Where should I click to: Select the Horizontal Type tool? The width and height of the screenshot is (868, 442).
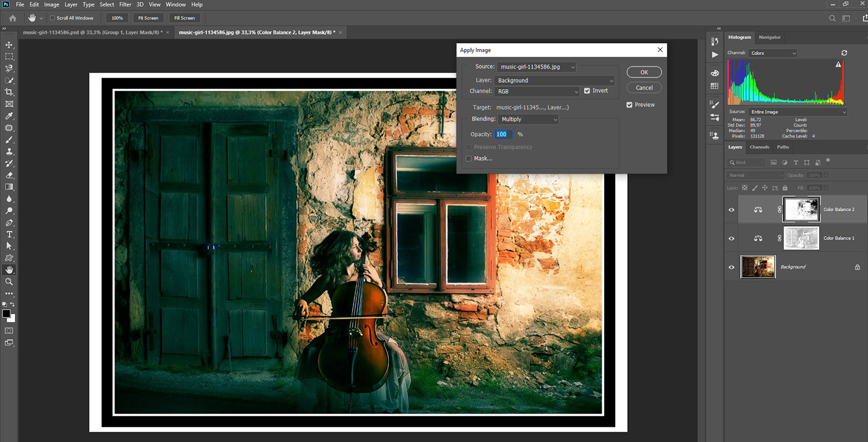click(x=9, y=234)
